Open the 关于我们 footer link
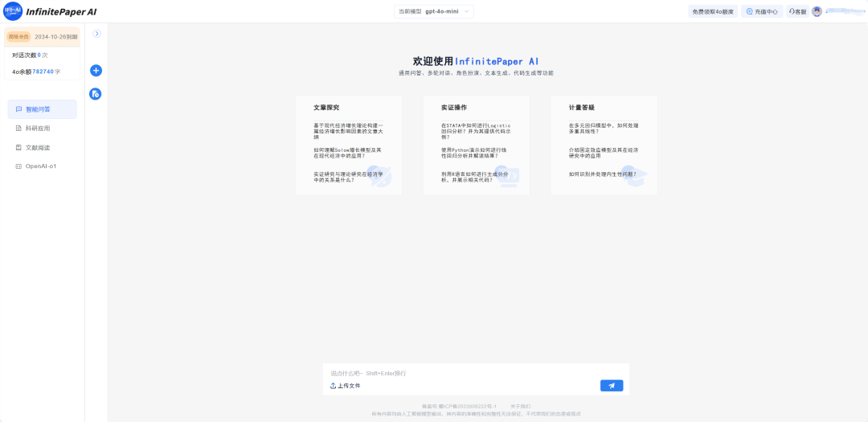Image resolution: width=868 pixels, height=422 pixels. pyautogui.click(x=520, y=407)
